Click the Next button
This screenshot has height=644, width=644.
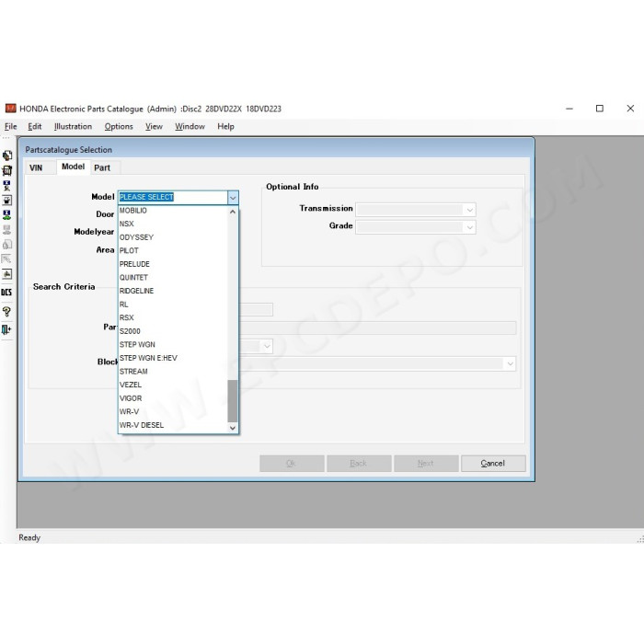(x=426, y=464)
